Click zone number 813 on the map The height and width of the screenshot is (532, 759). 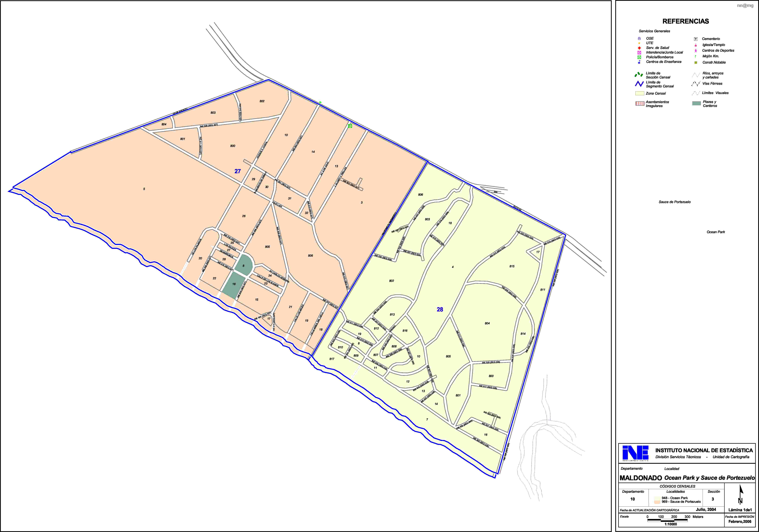tap(392, 314)
